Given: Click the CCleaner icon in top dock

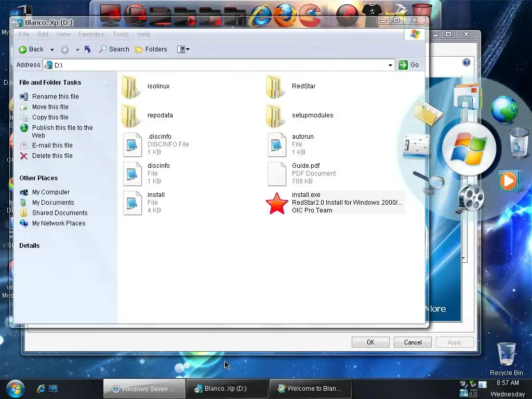Looking at the screenshot, I should click(310, 15).
